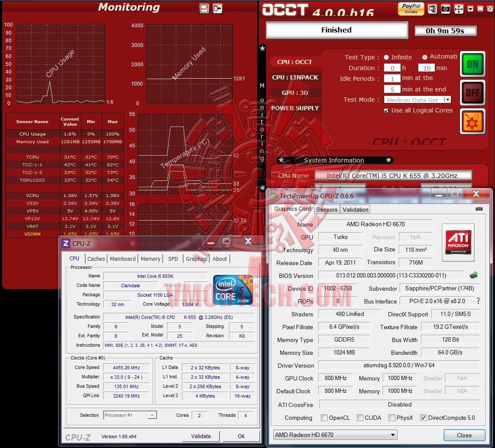495x448 pixels.
Task: Click the Close button in GPU-Z
Action: [x=464, y=435]
